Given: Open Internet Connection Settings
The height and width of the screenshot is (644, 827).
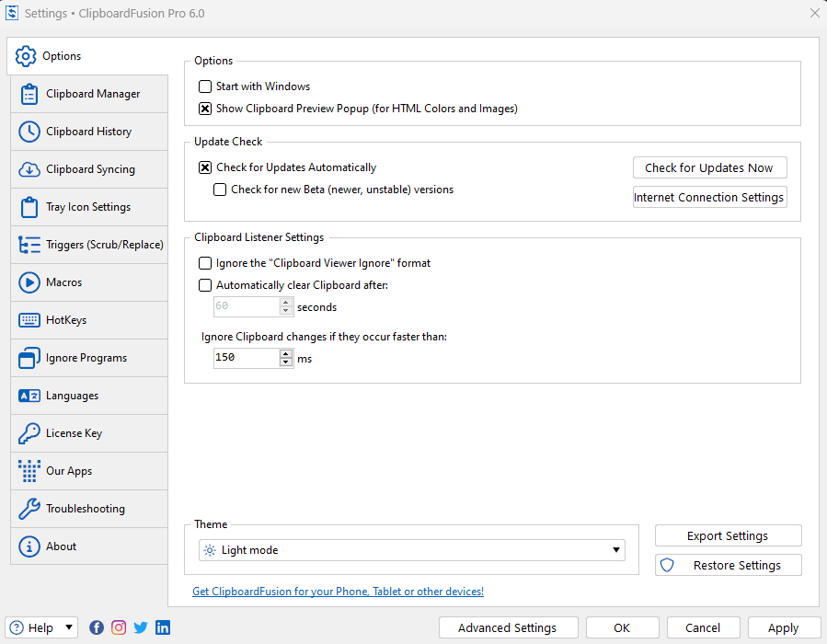Looking at the screenshot, I should pyautogui.click(x=709, y=197).
